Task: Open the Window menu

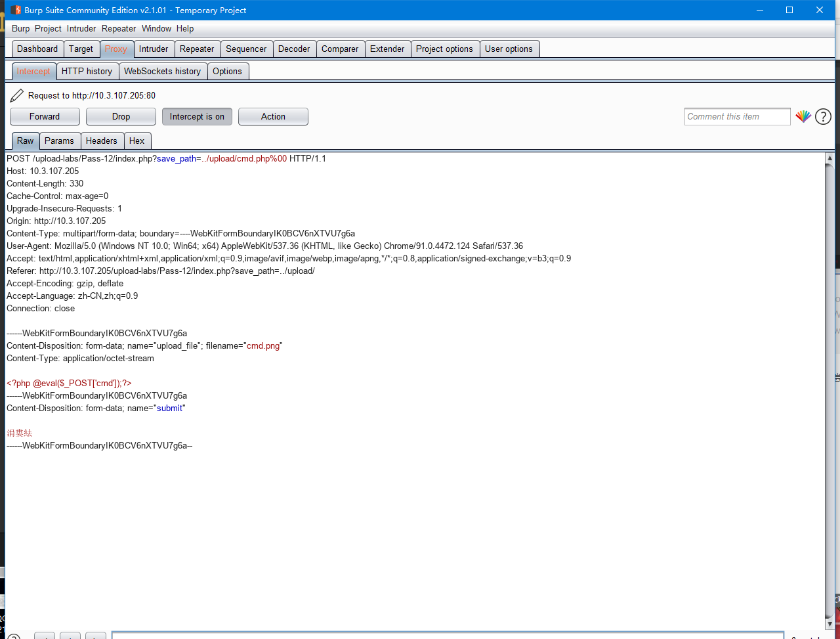Action: (x=156, y=28)
